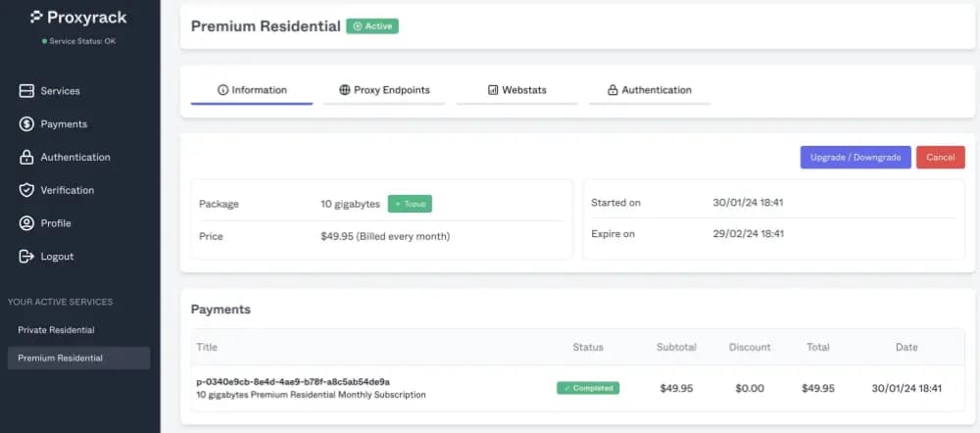Click the Proxyrack logo
The width and height of the screenshot is (980, 433).
click(x=78, y=17)
